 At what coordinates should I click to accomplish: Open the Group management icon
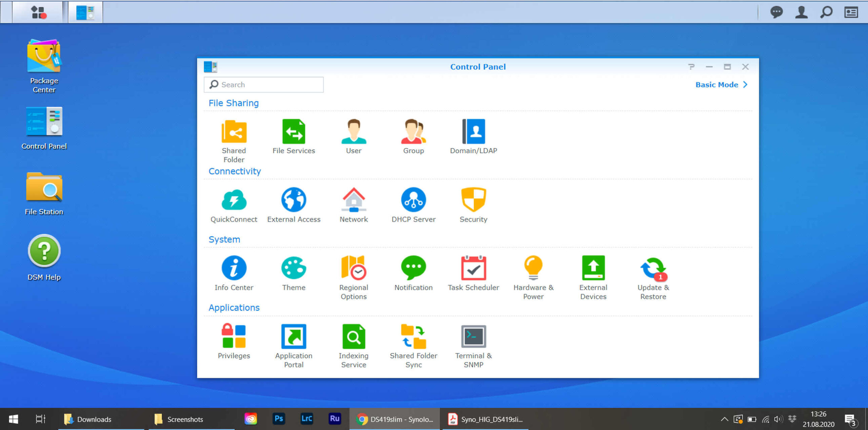[413, 137]
